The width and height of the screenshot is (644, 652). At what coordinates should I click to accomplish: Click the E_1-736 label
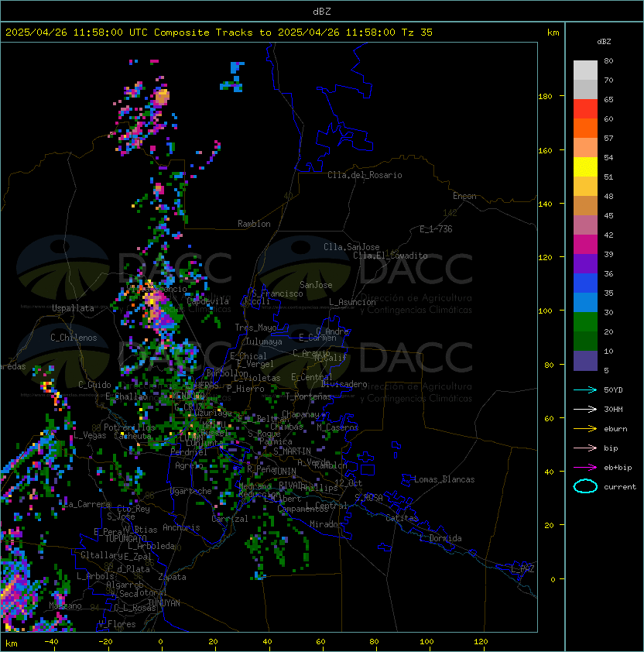436,229
